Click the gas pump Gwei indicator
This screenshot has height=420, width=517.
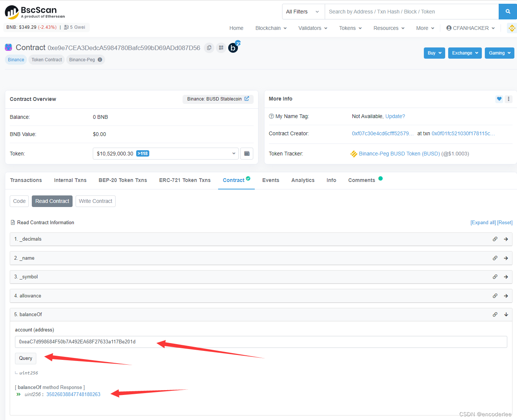tap(74, 27)
